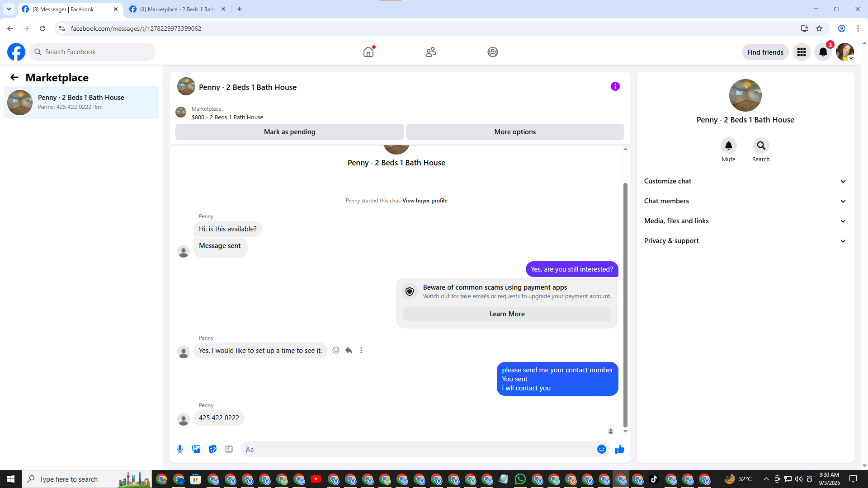Viewport: 868px width, 488px height.
Task: Open conversation information purple icon
Action: point(615,86)
